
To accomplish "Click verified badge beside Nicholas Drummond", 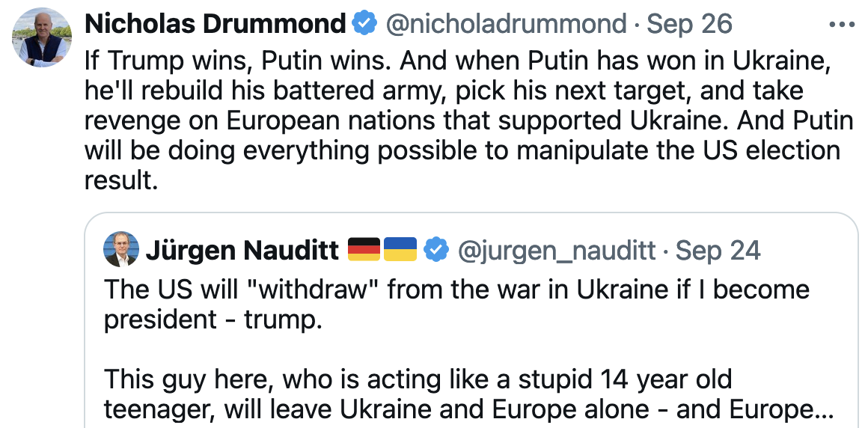I will 364,24.
